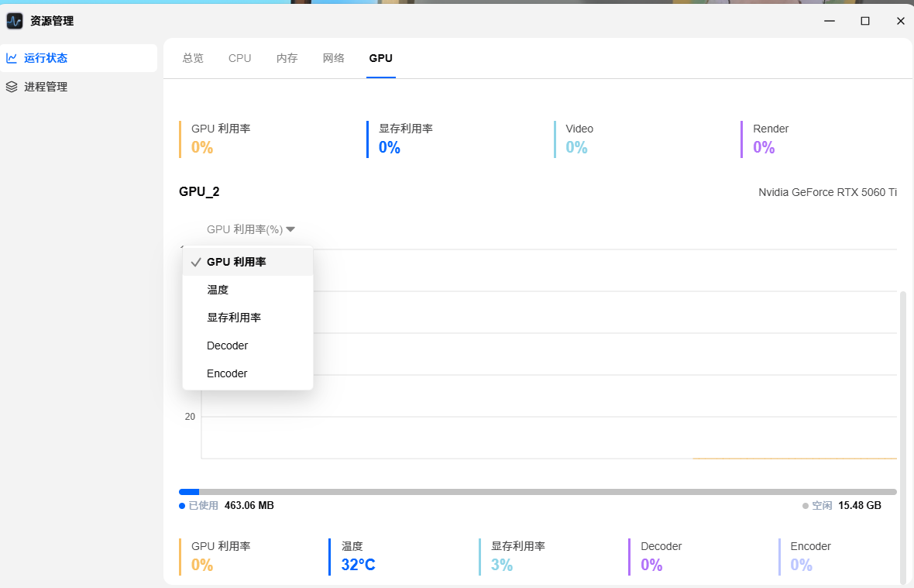Open the 网络 tab
The width and height of the screenshot is (914, 588).
(x=333, y=58)
